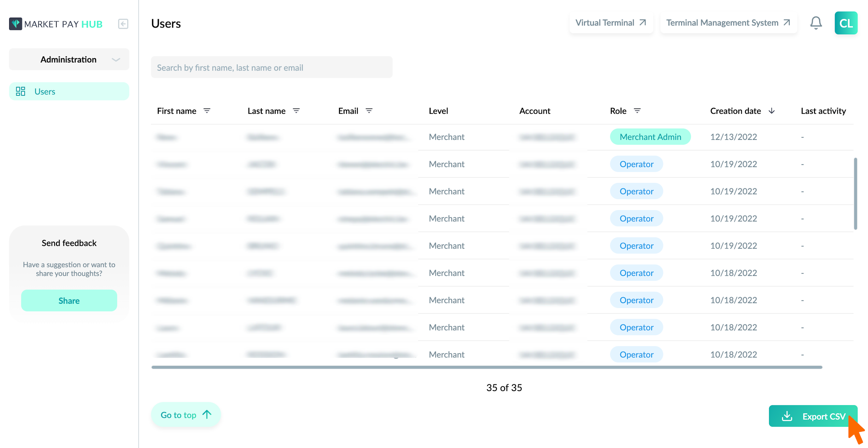Click the Share feedback button
868x448 pixels.
click(x=69, y=300)
